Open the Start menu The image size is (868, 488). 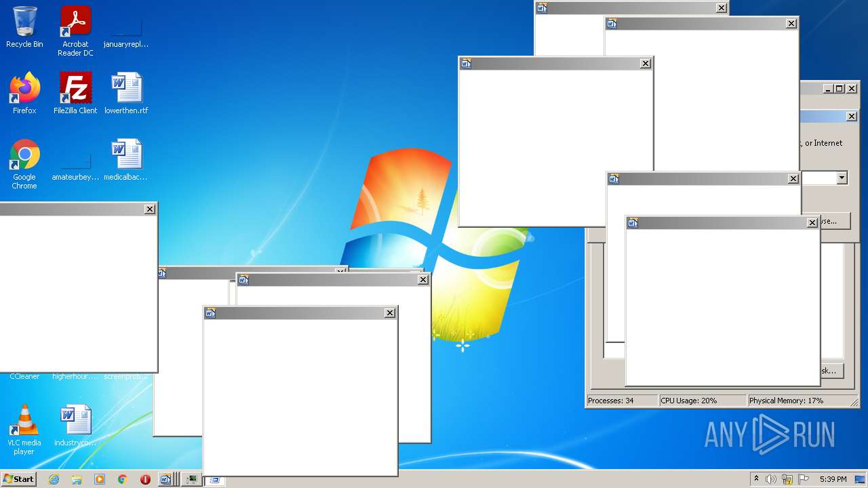[18, 479]
